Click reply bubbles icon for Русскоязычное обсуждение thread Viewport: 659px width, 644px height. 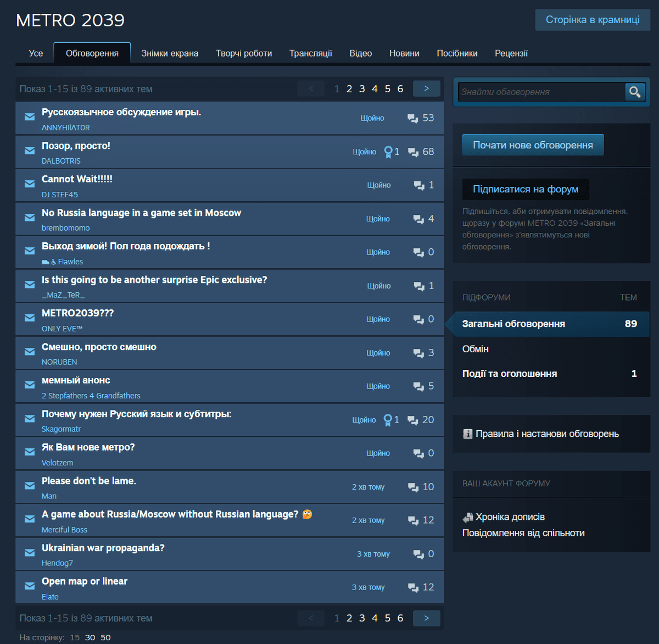(x=413, y=119)
